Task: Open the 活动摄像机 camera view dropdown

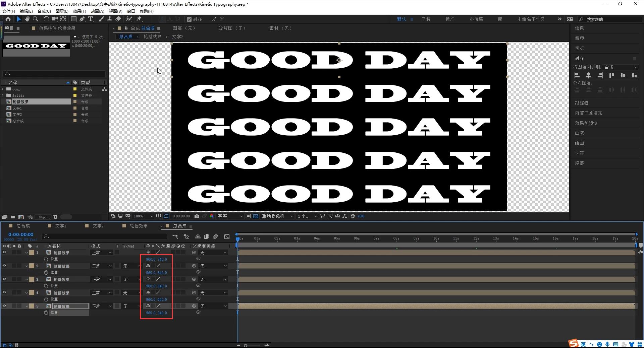Action: (277, 216)
